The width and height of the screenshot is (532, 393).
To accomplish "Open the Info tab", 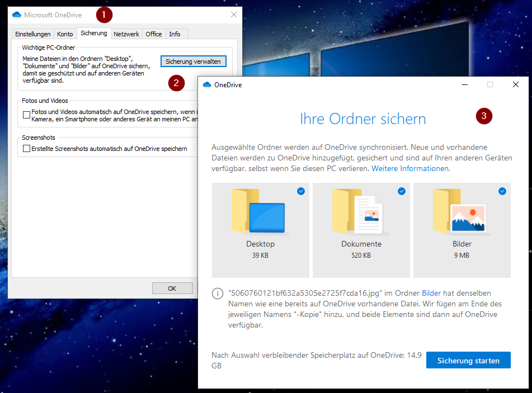I will click(175, 34).
